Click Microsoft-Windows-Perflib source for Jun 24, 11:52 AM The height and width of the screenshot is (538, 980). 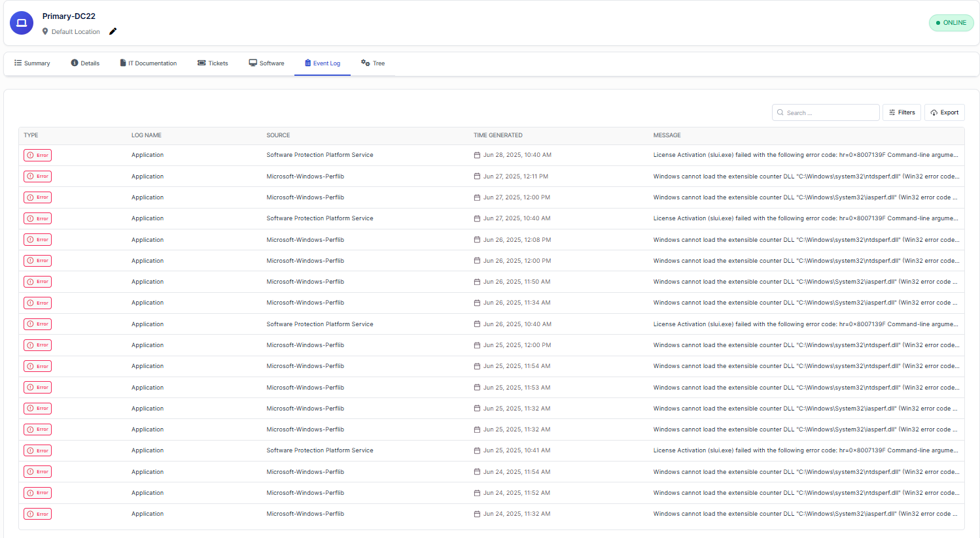pos(306,493)
